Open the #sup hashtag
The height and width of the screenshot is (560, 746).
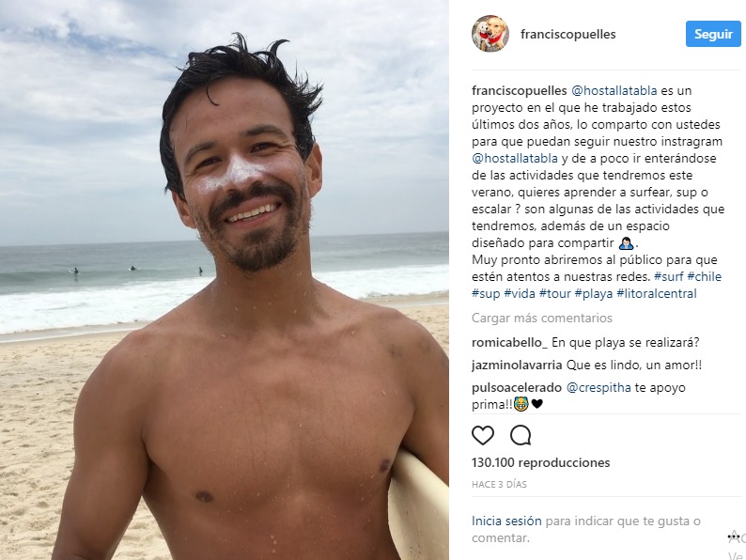(x=486, y=293)
